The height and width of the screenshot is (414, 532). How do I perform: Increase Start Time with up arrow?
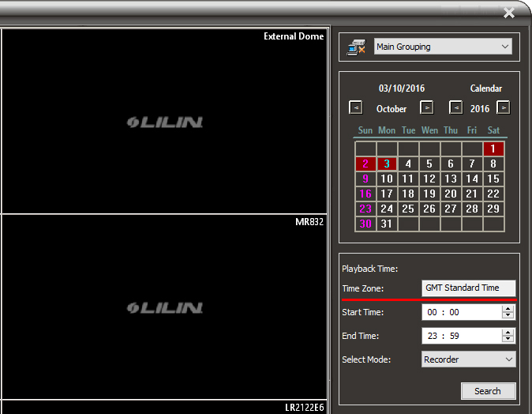[x=508, y=308]
